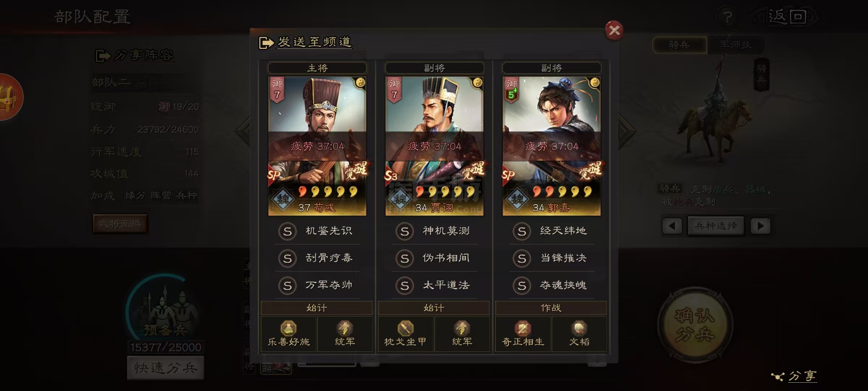
Task: Switch to the 军师技 tab
Action: click(736, 45)
